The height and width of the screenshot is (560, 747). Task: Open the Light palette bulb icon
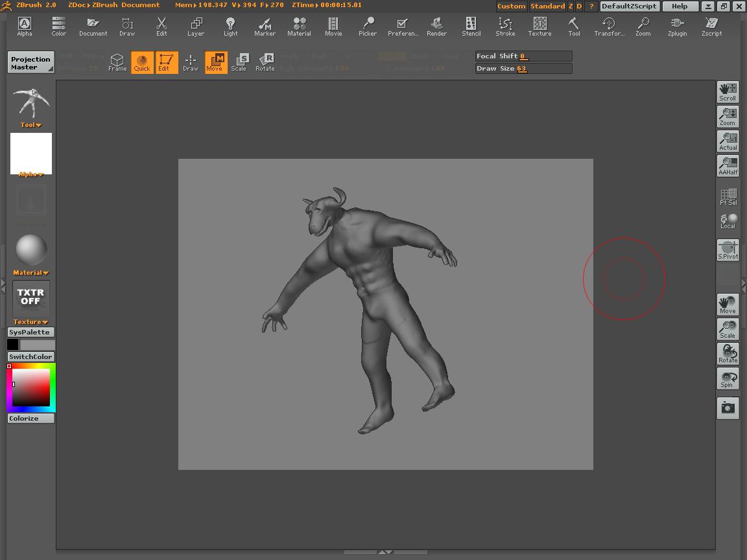pyautogui.click(x=231, y=27)
